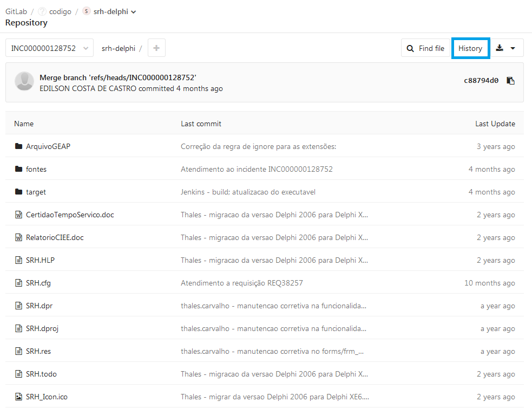Open commit c88794d0 link
Image resolution: width=532 pixels, height=408 pixels.
click(x=481, y=81)
